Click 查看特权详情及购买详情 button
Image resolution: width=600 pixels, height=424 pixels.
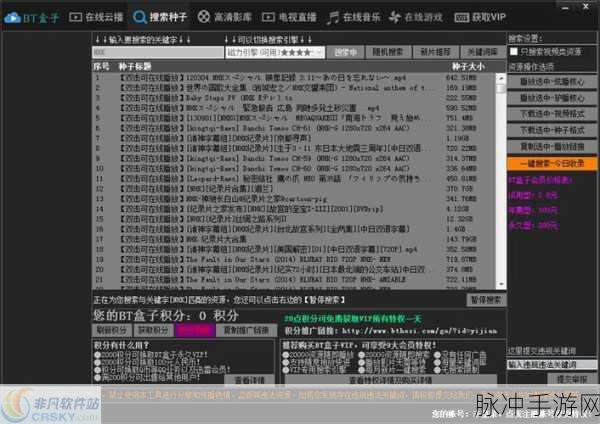point(391,380)
